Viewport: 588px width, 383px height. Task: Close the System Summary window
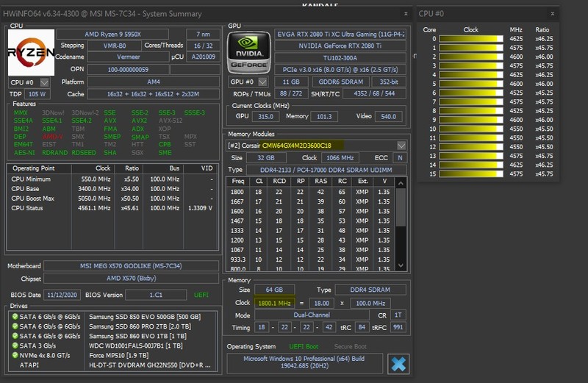(406, 13)
